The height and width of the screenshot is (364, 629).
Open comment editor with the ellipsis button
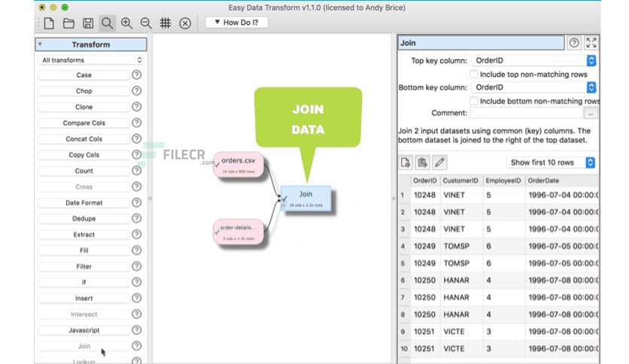pyautogui.click(x=591, y=113)
